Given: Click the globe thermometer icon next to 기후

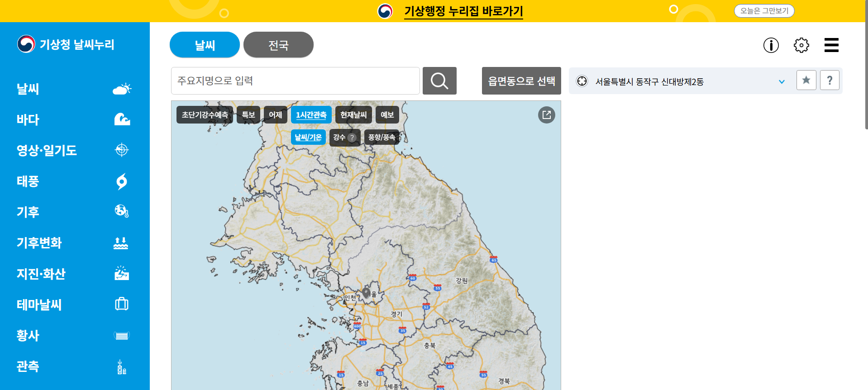Looking at the screenshot, I should coord(122,211).
